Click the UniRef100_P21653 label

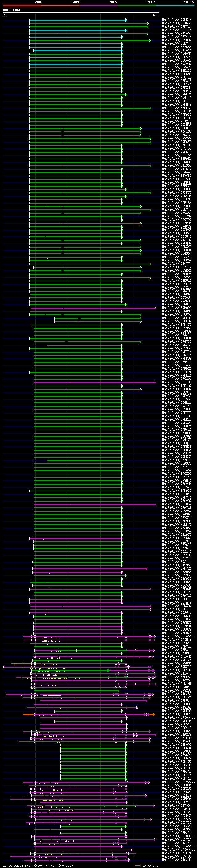pyautogui.click(x=177, y=365)
